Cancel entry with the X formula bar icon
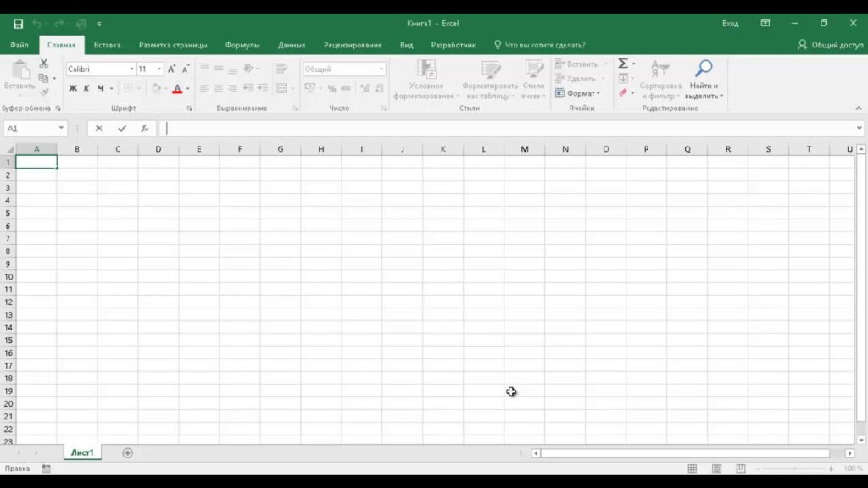The width and height of the screenshot is (868, 488). (98, 129)
